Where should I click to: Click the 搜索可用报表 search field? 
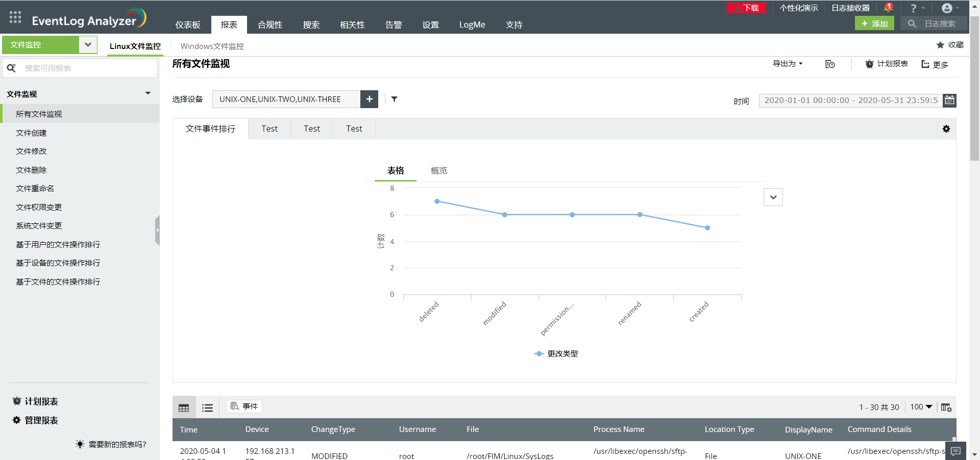pos(87,68)
